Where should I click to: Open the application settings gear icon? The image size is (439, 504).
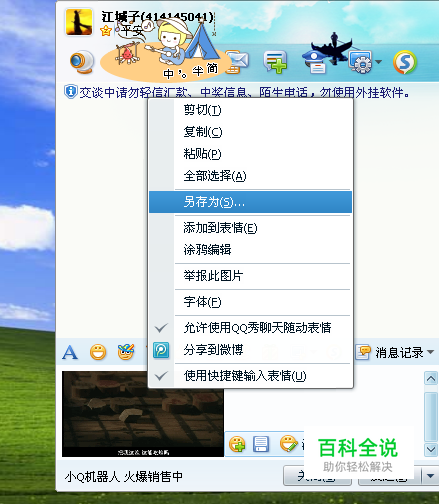[x=361, y=62]
